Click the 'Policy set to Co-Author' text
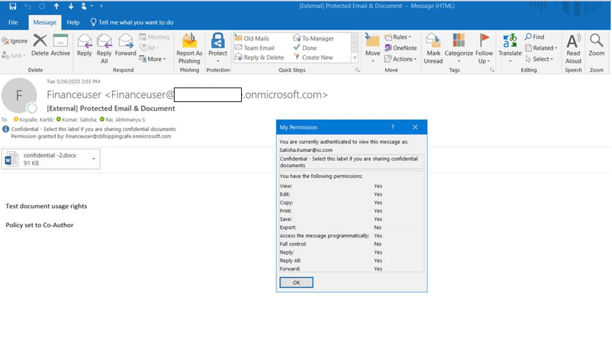 pos(40,225)
